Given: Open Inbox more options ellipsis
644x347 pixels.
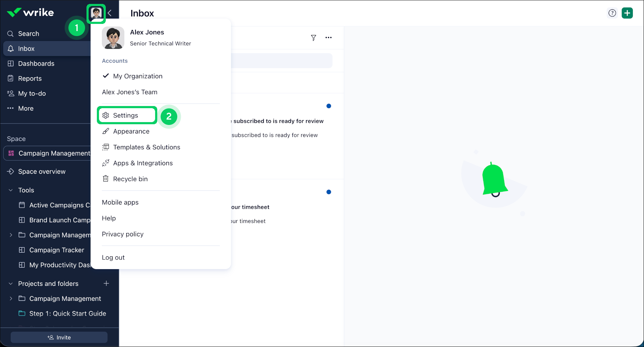Looking at the screenshot, I should click(x=328, y=37).
